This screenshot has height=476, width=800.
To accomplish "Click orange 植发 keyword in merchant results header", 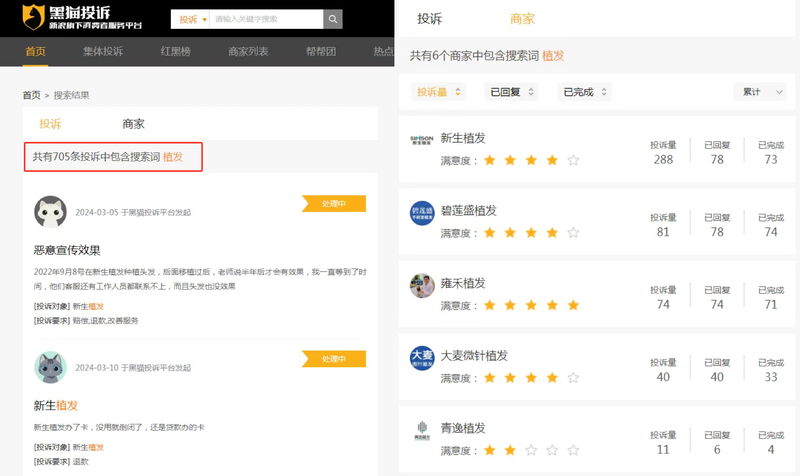I will click(x=553, y=56).
